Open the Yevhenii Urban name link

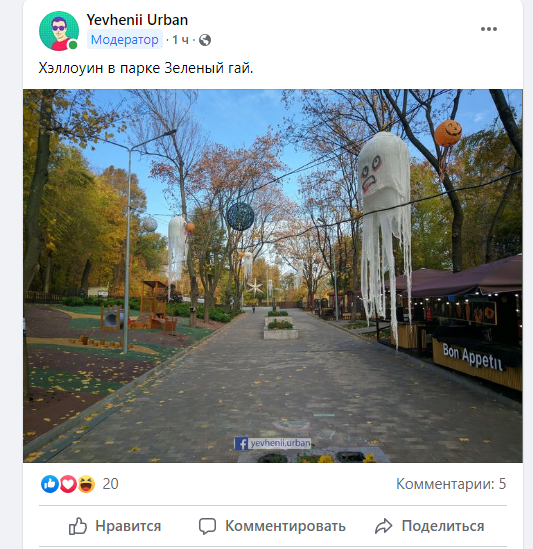tap(137, 20)
